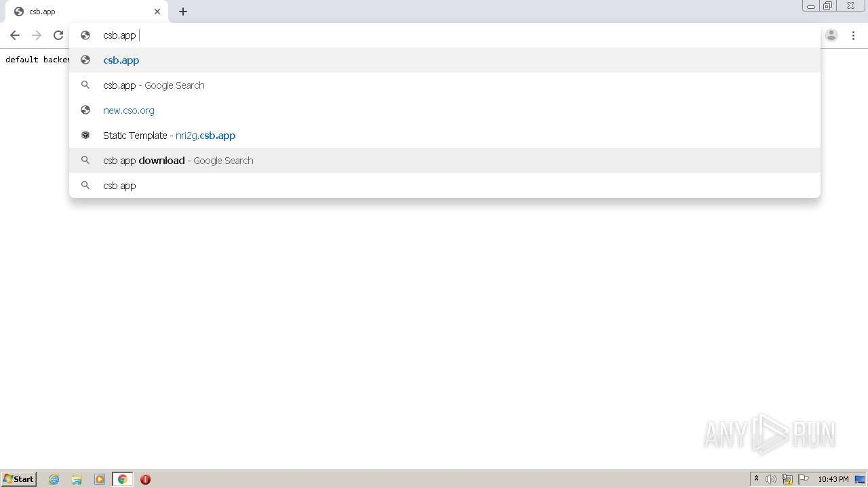Click the 10:43 PM system clock
Image resolution: width=868 pixels, height=488 pixels.
pyautogui.click(x=833, y=479)
